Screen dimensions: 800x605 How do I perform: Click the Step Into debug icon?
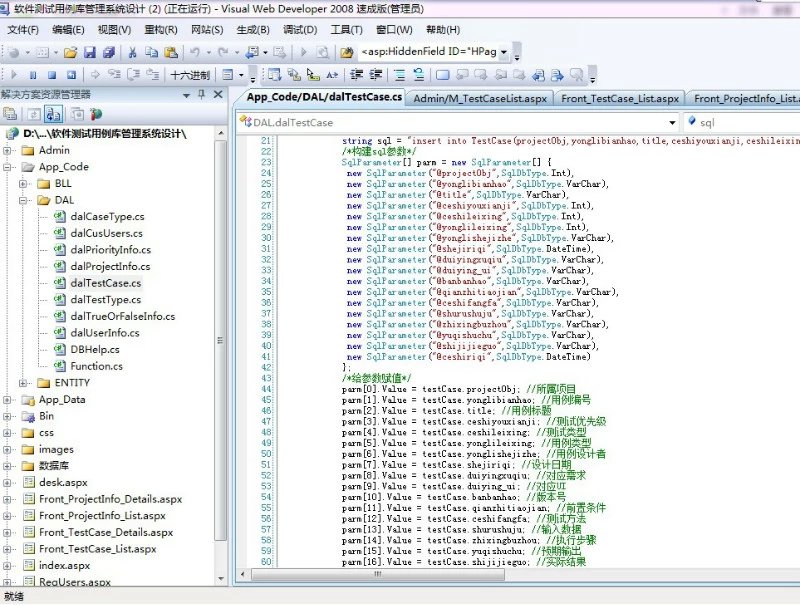[114, 75]
